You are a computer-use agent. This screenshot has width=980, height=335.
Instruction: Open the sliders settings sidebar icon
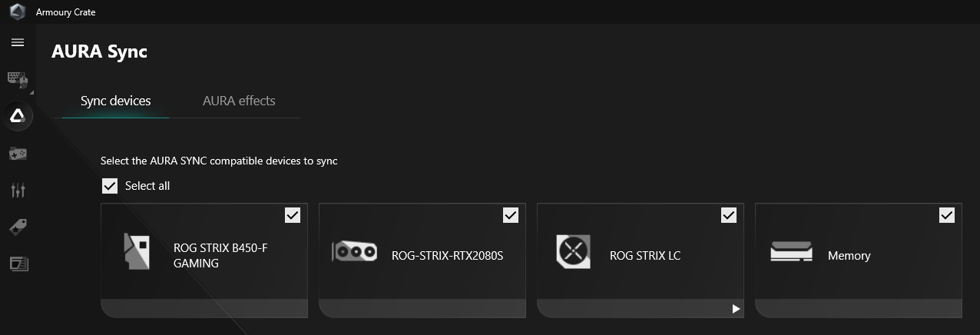point(18,190)
